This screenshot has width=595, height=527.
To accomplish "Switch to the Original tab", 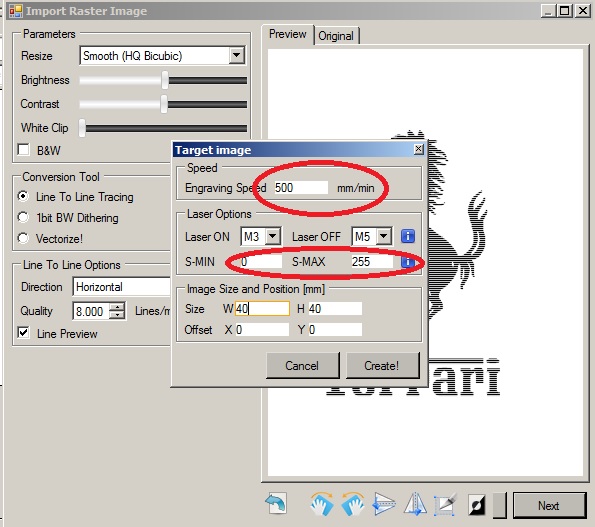I will (336, 36).
